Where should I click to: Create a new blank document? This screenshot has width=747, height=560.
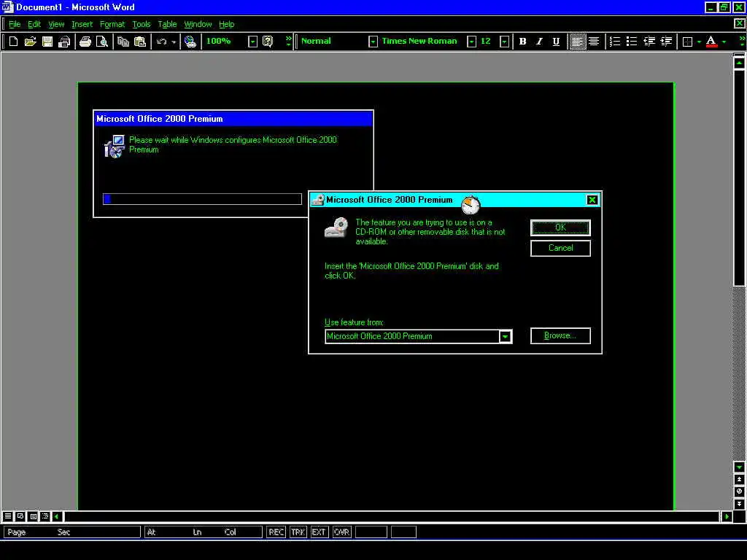click(x=13, y=42)
